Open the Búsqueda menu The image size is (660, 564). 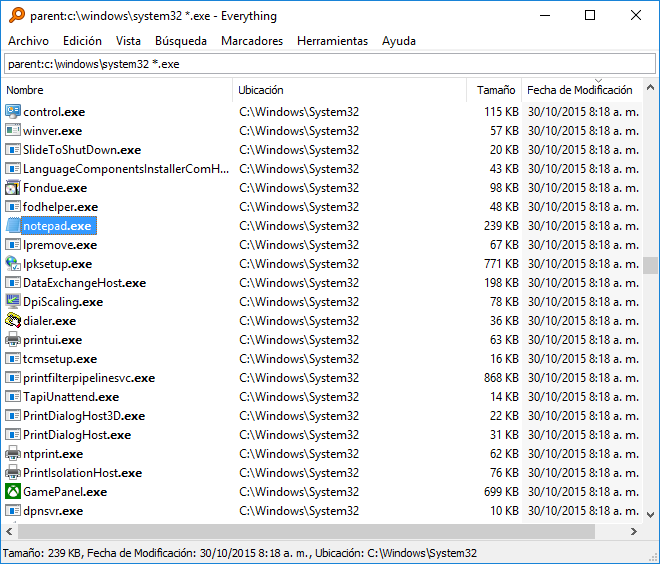point(181,41)
